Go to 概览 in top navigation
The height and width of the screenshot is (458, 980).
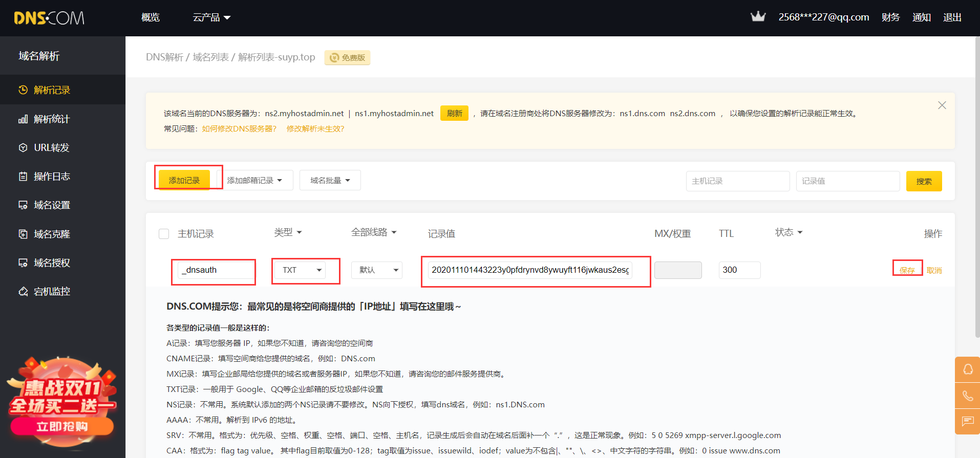point(151,17)
